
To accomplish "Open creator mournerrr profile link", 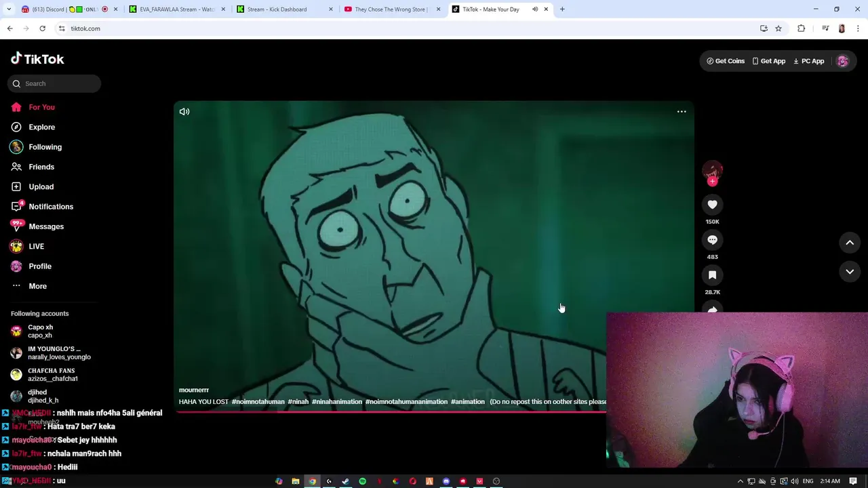I will [x=194, y=390].
